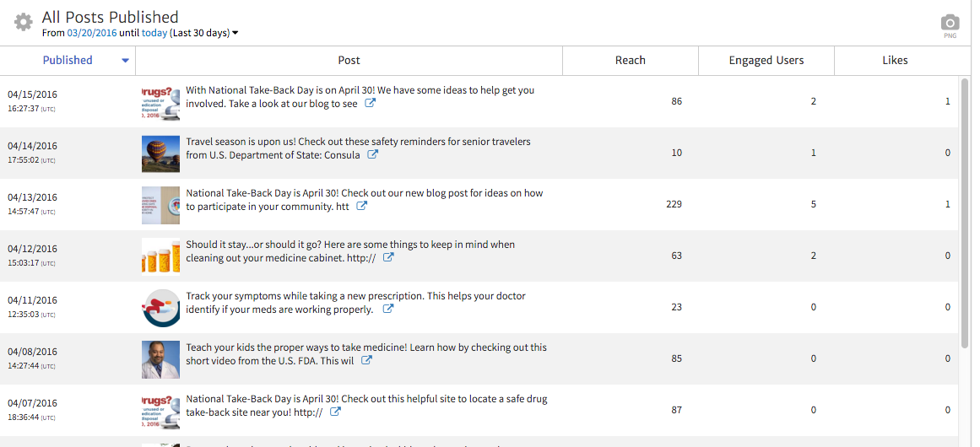Open external link for the track symptoms post
Image resolution: width=980 pixels, height=447 pixels.
click(388, 310)
